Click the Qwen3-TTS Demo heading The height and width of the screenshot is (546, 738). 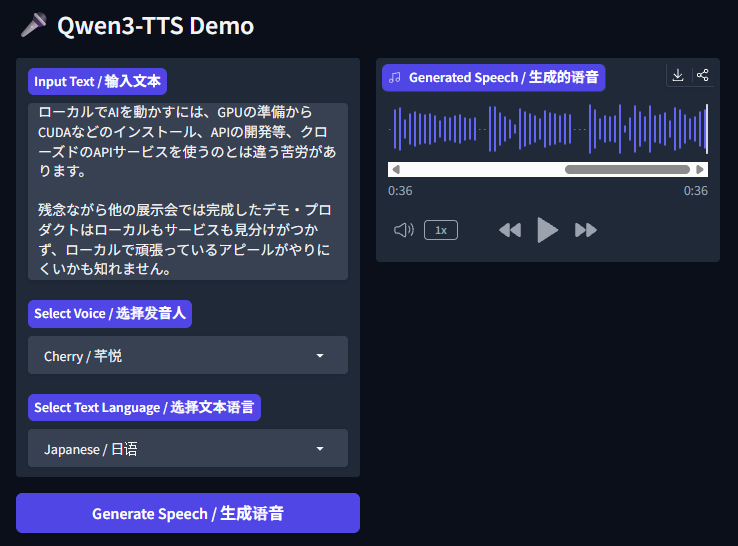tap(155, 26)
